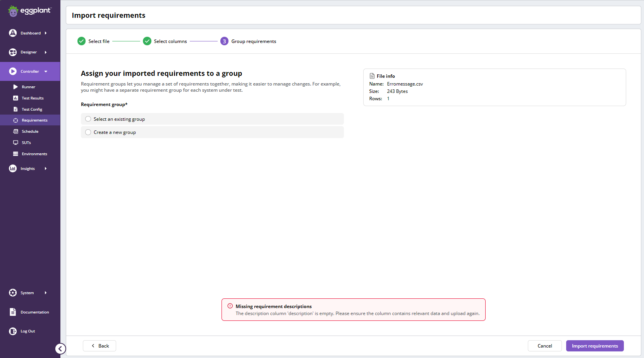The image size is (644, 358).
Task: Click the Environments stack icon
Action: 15,154
